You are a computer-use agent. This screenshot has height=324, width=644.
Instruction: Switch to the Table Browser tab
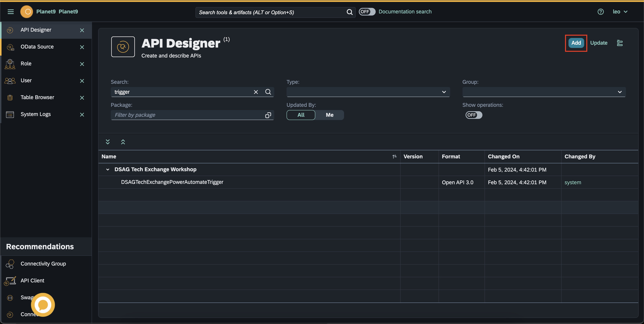[37, 97]
